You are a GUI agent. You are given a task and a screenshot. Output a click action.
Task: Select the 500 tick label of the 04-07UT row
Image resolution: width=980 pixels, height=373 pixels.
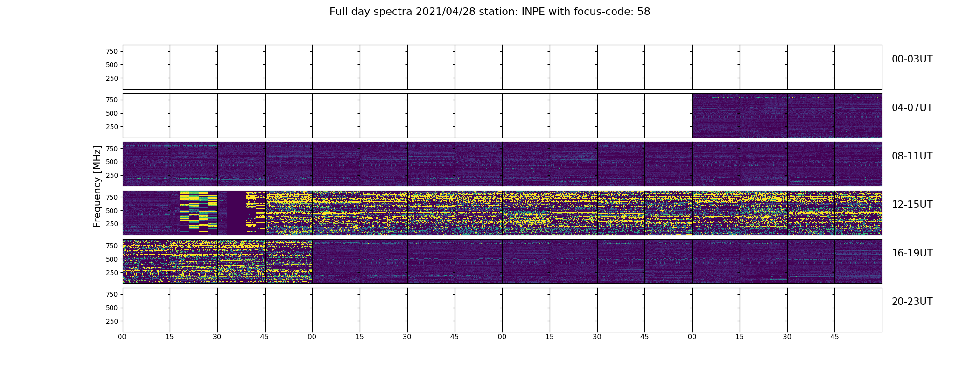coord(112,113)
